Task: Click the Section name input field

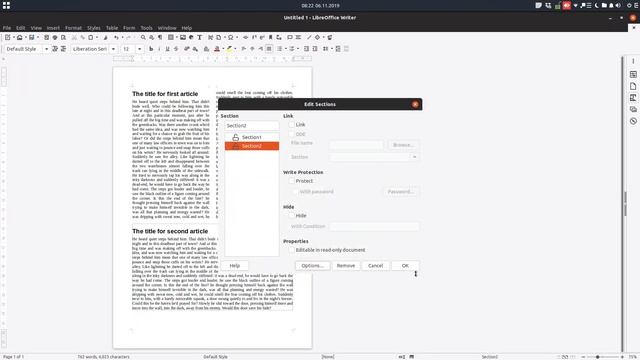Action: coord(252,126)
